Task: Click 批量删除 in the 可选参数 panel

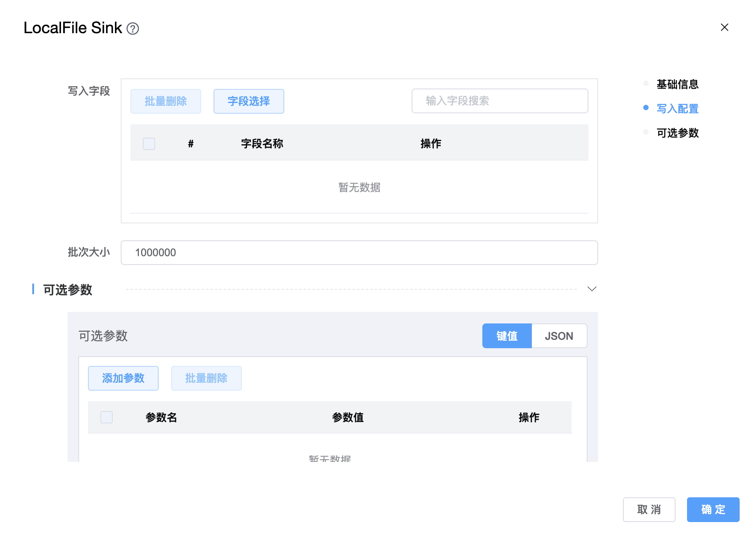Action: point(206,378)
